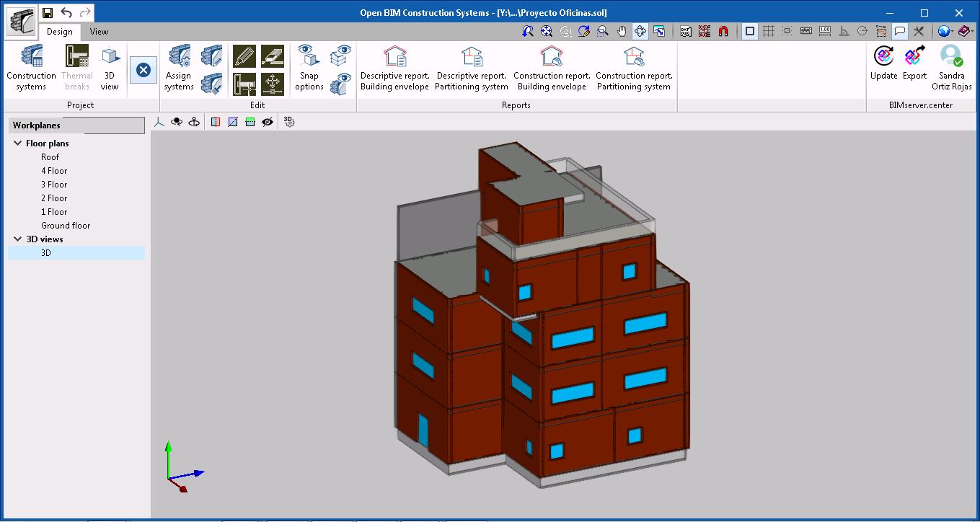This screenshot has width=980, height=522.
Task: Select the 2 Floor workplane
Action: (53, 198)
